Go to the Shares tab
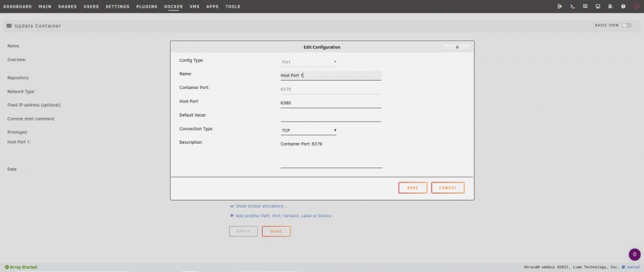The width and height of the screenshot is (644, 272). tap(68, 6)
